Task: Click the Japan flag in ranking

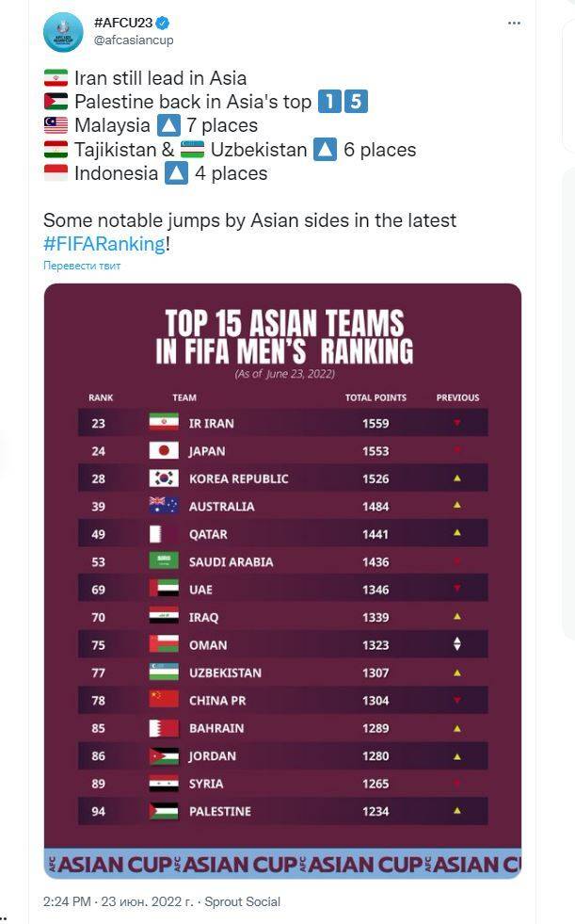Action: point(164,450)
